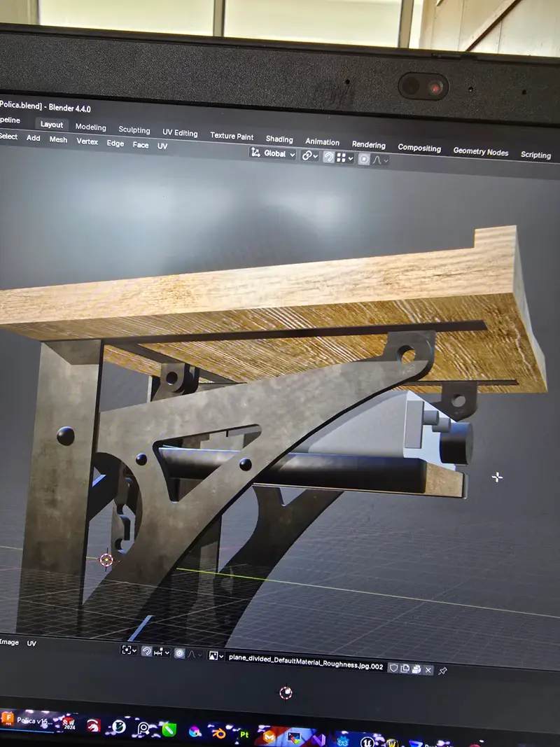Image resolution: width=560 pixels, height=747 pixels.
Task: Open the Face menu
Action: pos(141,145)
